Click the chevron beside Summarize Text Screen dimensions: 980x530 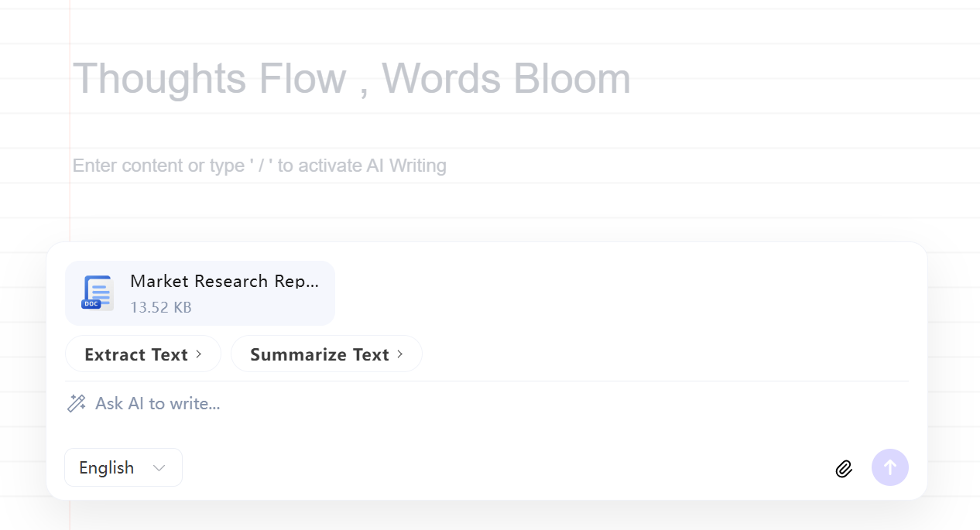[400, 354]
